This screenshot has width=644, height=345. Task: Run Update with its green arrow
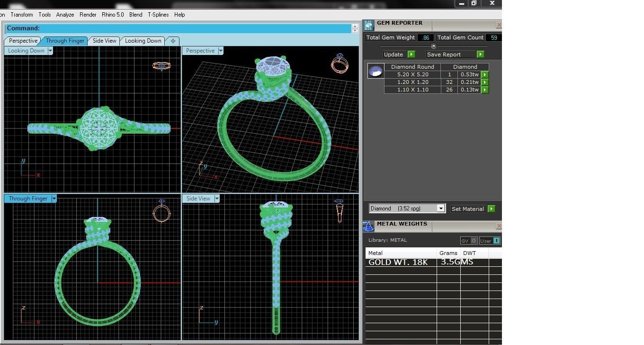pos(411,54)
